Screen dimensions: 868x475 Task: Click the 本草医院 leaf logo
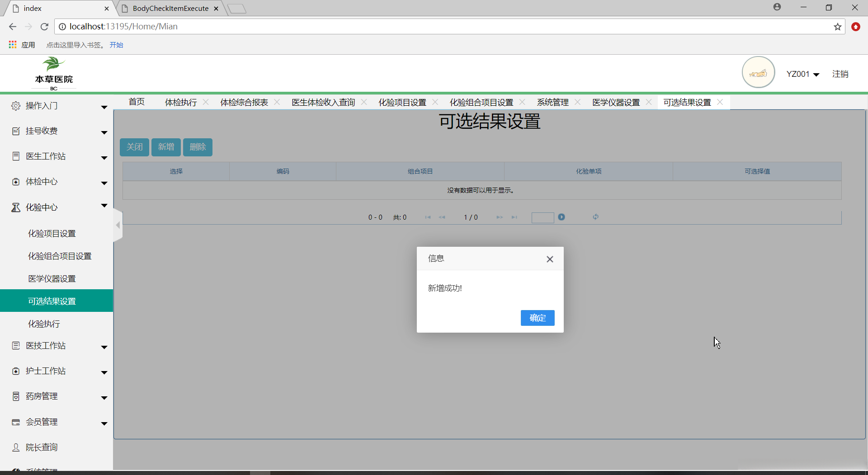[54, 73]
